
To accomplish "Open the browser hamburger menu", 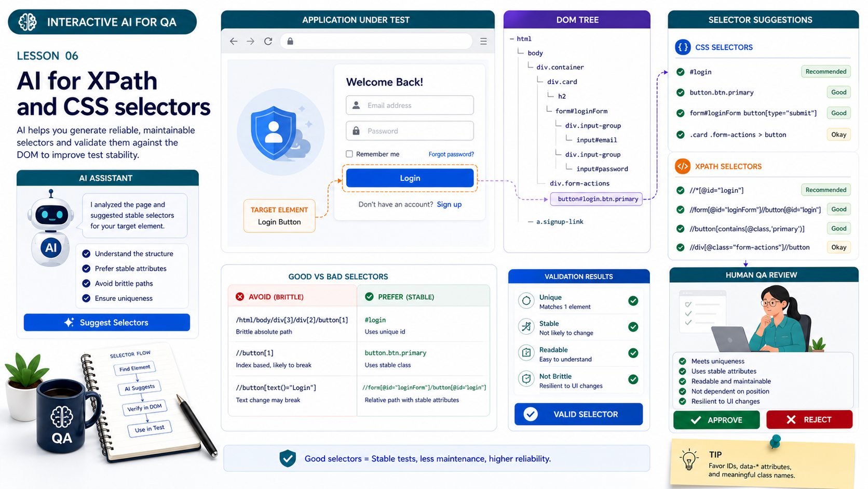I will click(x=483, y=41).
